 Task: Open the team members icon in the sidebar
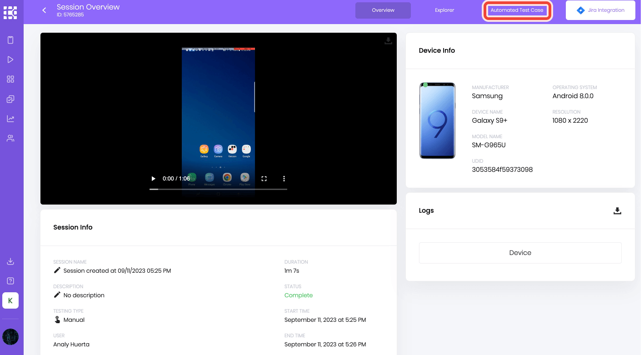[10, 138]
